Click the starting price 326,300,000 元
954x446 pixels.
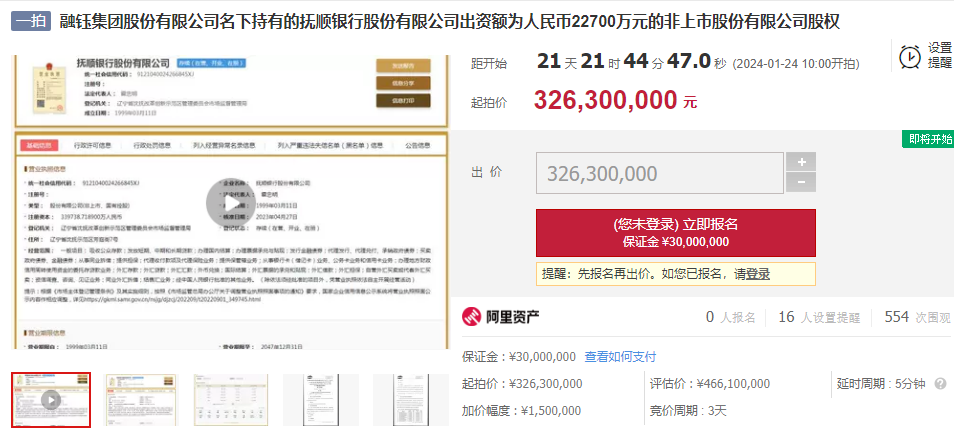click(615, 100)
